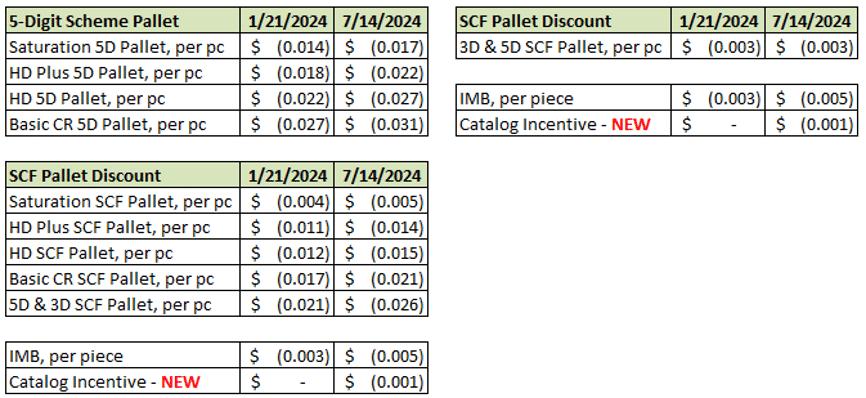Click 3D & 5D SCF Pallet, per pc label
This screenshot has width=866, height=398.
coord(561,47)
